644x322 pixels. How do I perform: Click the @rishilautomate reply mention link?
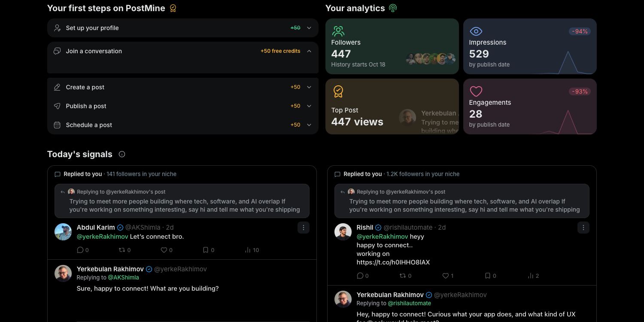pyautogui.click(x=410, y=304)
